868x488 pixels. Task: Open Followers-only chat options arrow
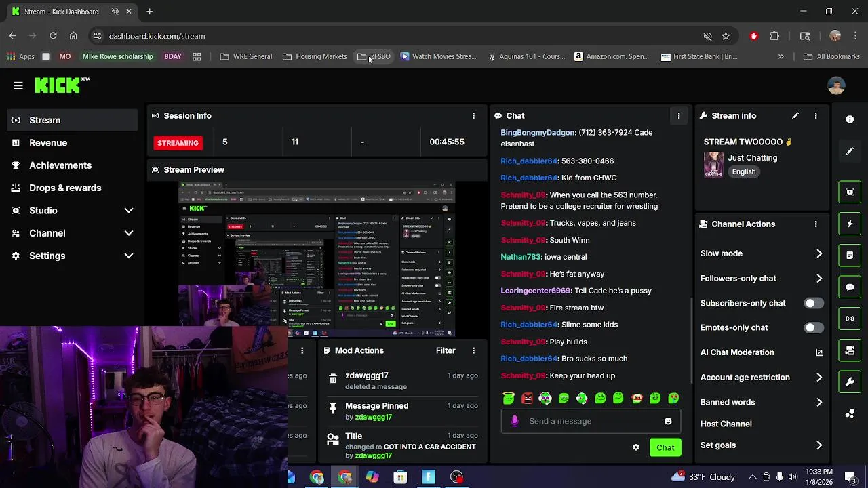[819, 279]
